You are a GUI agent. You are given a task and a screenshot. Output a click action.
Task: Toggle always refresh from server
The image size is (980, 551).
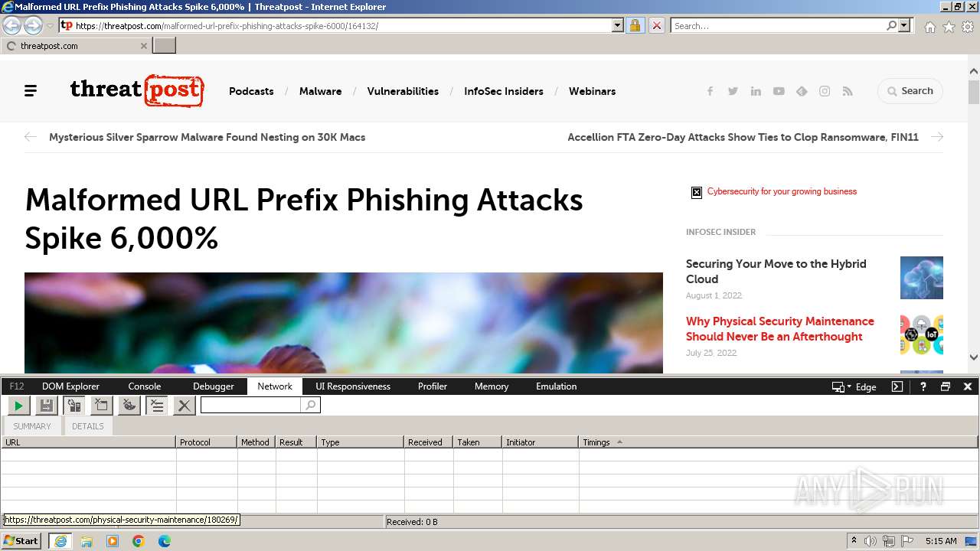(73, 406)
